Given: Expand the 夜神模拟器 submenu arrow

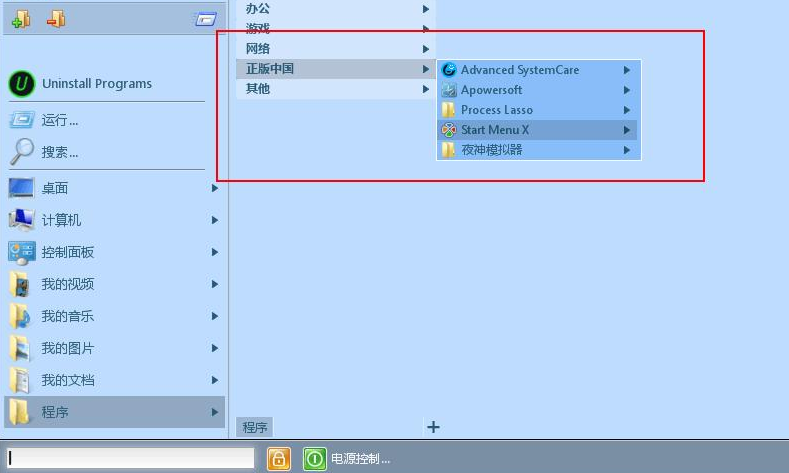Looking at the screenshot, I should pyautogui.click(x=626, y=150).
